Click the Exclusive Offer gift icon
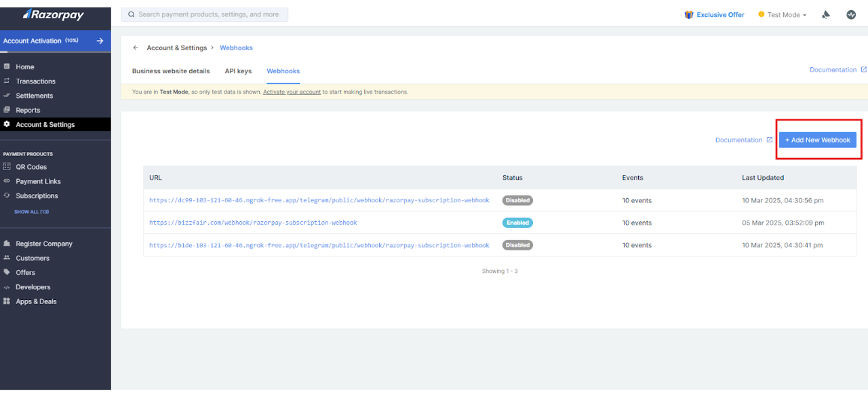 [689, 14]
